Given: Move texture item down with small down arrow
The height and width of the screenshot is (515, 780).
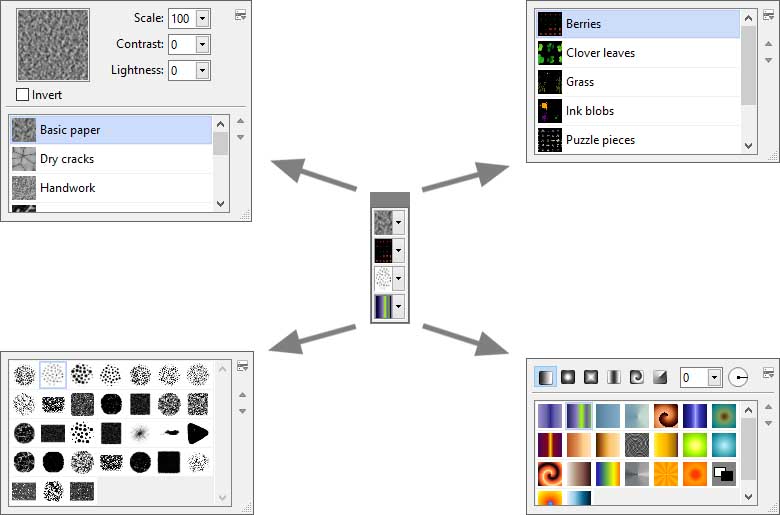Looking at the screenshot, I should point(240,137).
